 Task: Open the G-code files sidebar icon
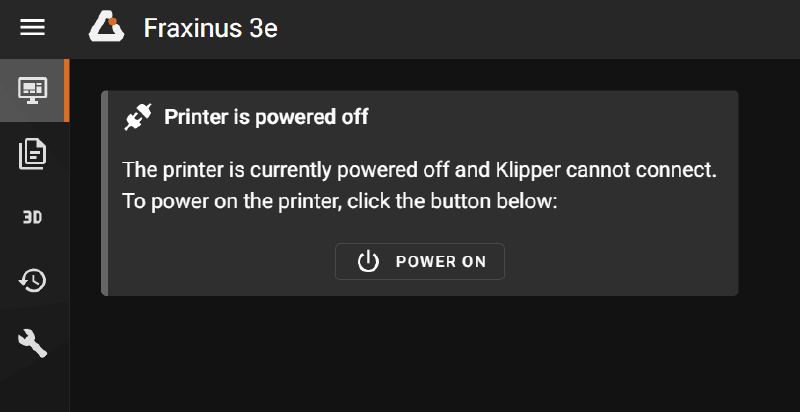coord(33,153)
